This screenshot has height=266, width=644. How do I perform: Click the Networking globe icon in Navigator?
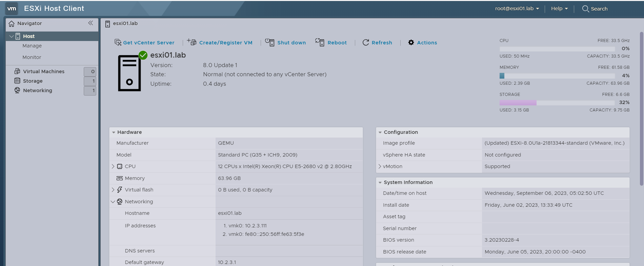[17, 90]
